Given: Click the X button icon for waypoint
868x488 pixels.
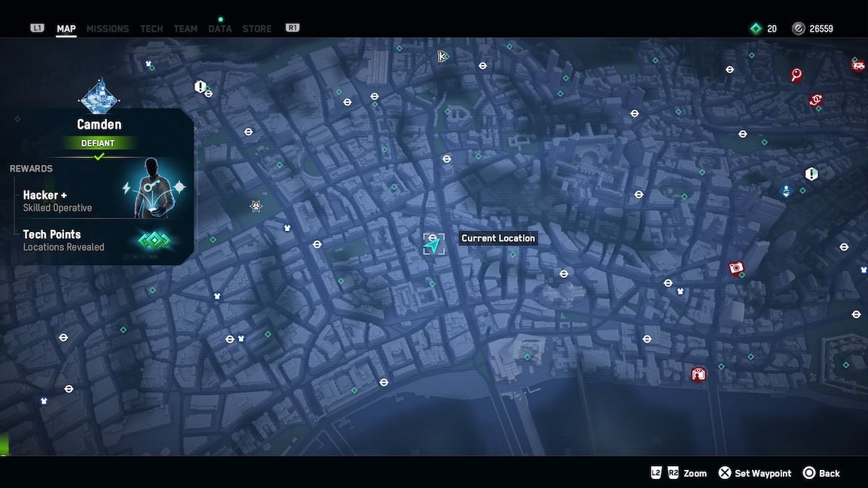Looking at the screenshot, I should (725, 472).
